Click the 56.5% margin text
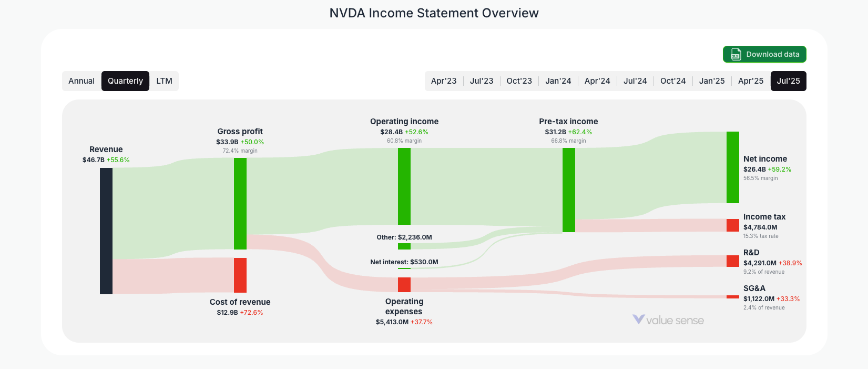The width and height of the screenshot is (868, 369). (761, 178)
